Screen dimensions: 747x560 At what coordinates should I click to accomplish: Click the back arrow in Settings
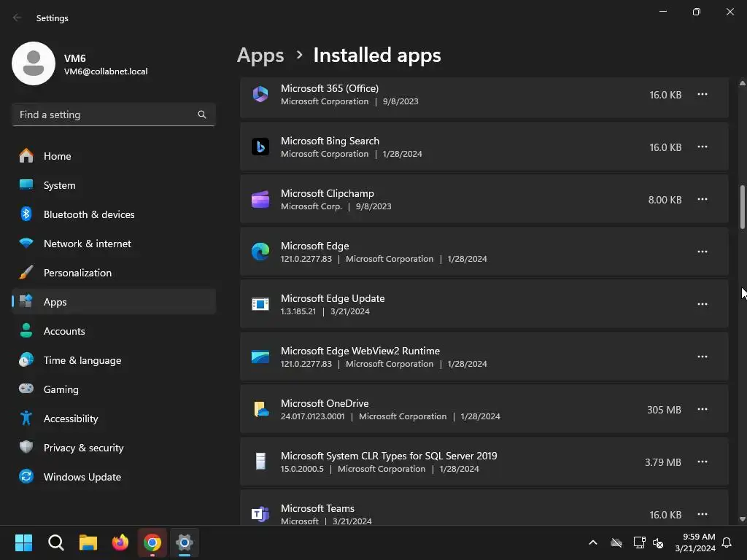[18, 18]
